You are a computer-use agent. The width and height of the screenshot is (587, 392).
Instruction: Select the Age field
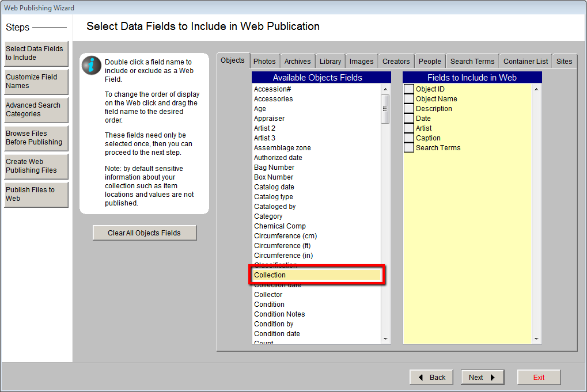(316, 108)
